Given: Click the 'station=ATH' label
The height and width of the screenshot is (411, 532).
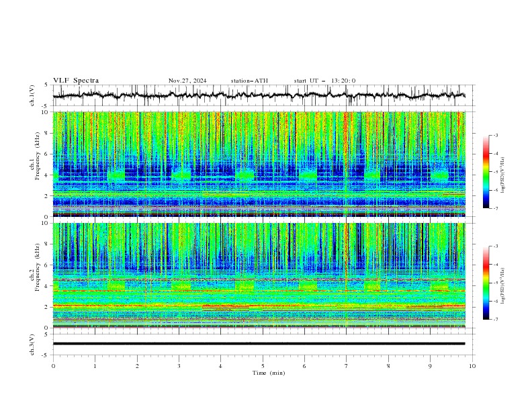Looking at the screenshot, I should (x=249, y=81).
